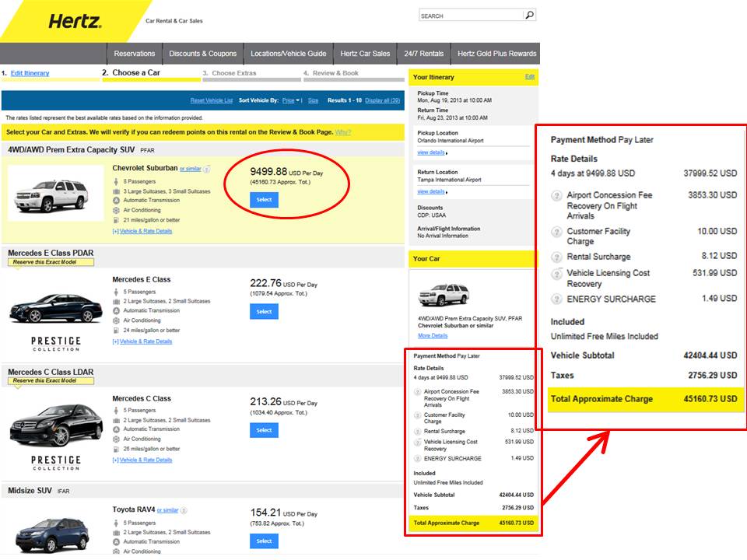747x560 pixels.
Task: Click the Reset Vehicle List link
Action: (x=212, y=100)
